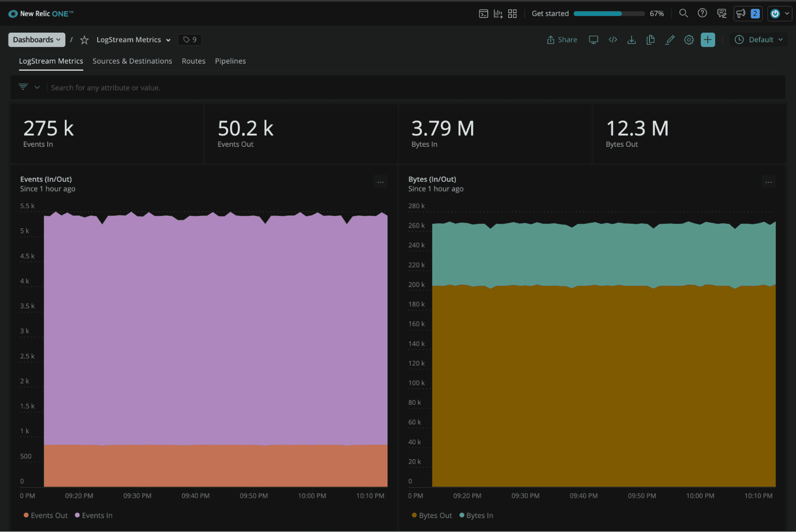The width and height of the screenshot is (796, 532).
Task: Favorite the dashboard with star icon
Action: coord(84,40)
